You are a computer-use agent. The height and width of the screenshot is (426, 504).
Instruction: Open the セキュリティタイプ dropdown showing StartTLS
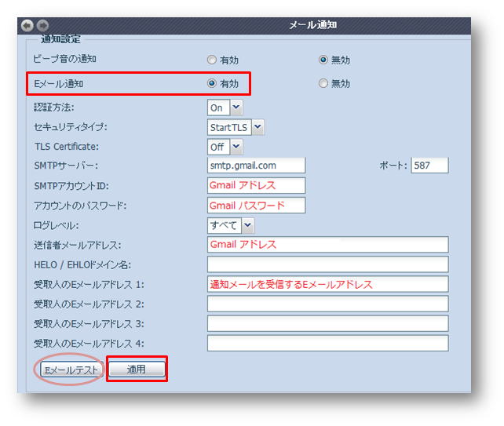(x=236, y=127)
